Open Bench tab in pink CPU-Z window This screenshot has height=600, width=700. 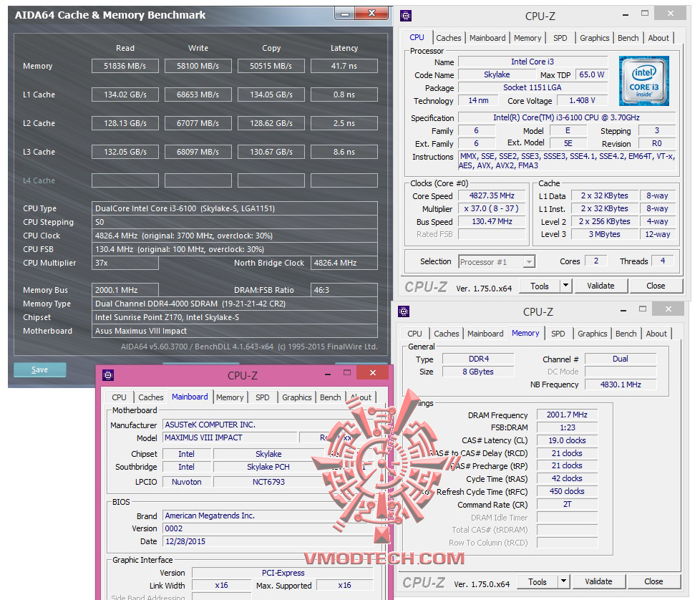tap(331, 397)
